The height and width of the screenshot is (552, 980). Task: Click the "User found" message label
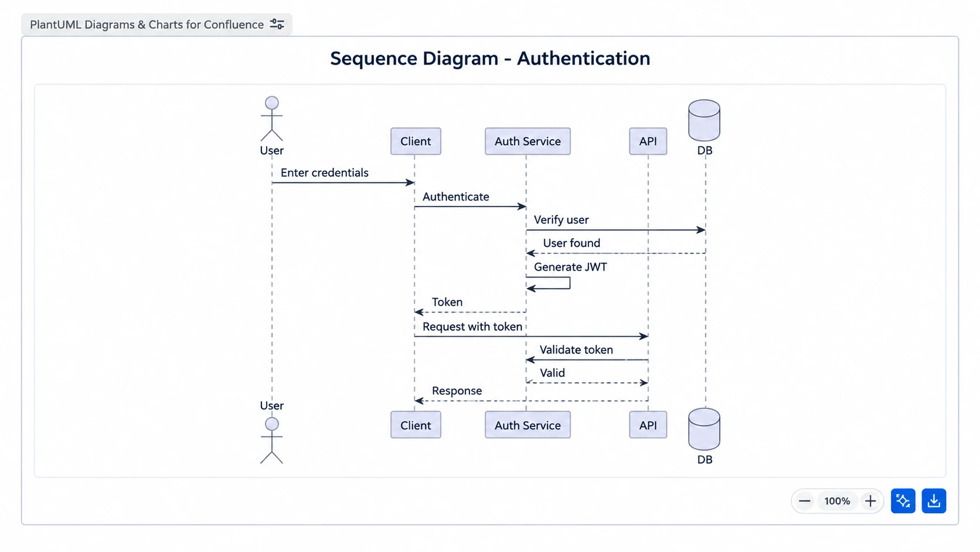point(571,243)
